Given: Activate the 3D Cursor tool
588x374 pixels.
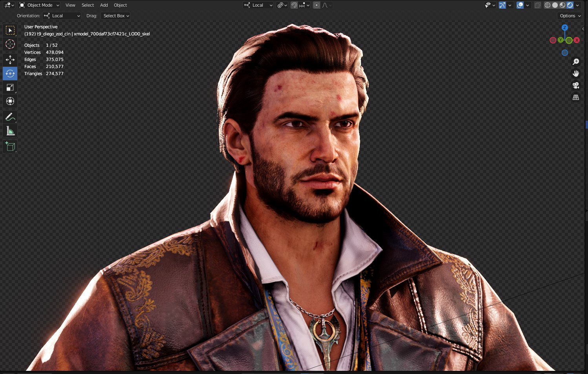Looking at the screenshot, I should click(x=10, y=44).
